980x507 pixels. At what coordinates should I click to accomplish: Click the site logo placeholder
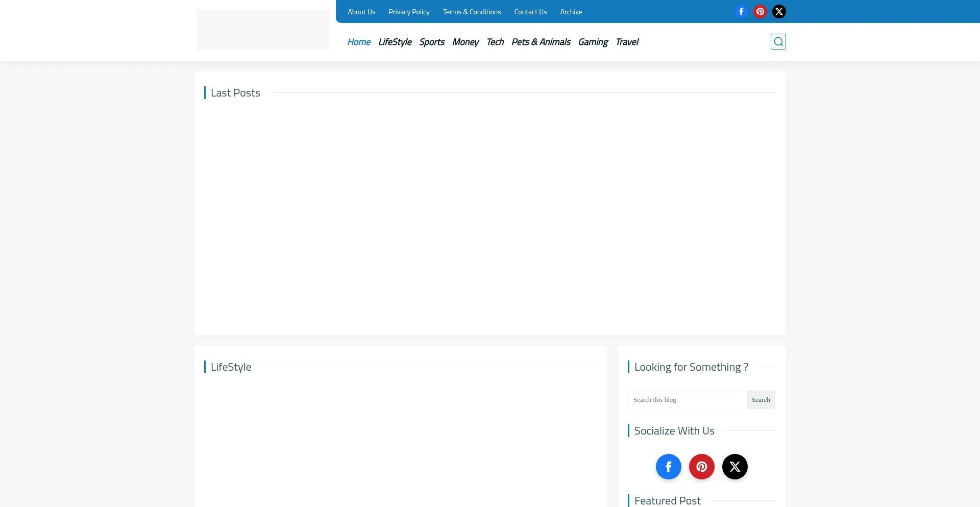point(263,30)
